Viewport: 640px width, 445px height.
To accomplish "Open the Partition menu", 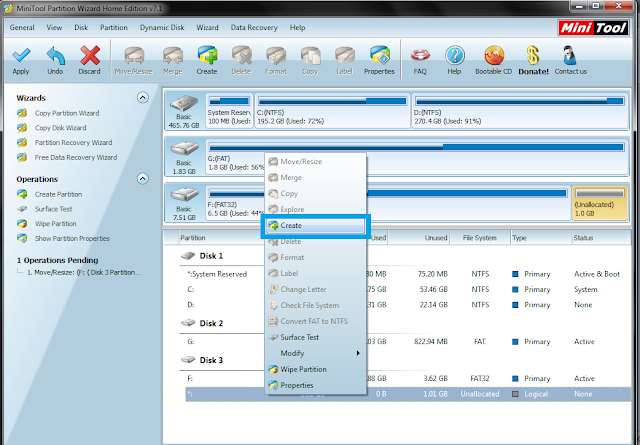I will tap(114, 28).
